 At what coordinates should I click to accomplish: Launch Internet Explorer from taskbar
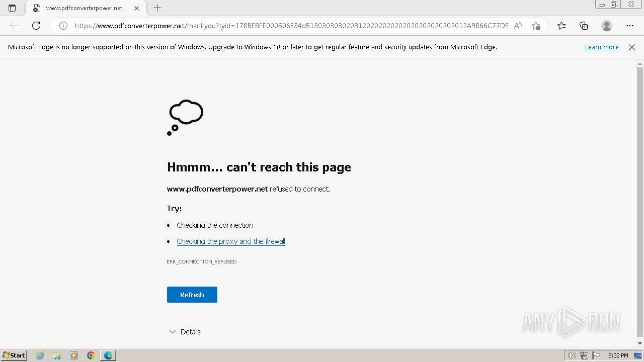(x=40, y=355)
